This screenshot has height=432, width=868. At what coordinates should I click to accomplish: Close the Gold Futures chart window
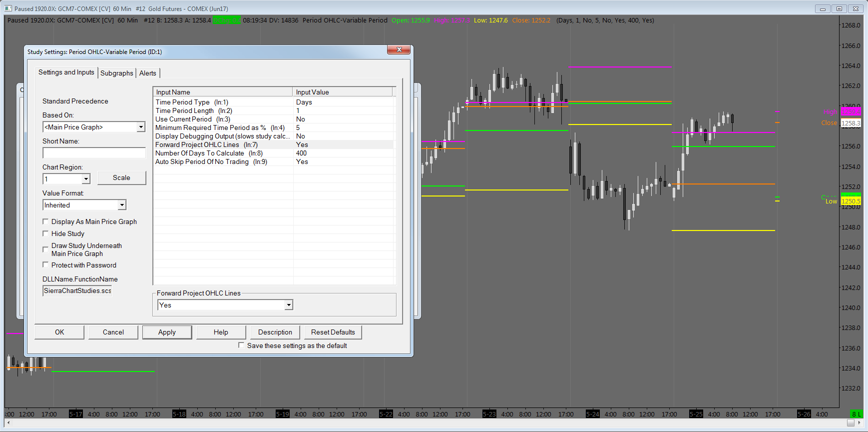coord(856,8)
